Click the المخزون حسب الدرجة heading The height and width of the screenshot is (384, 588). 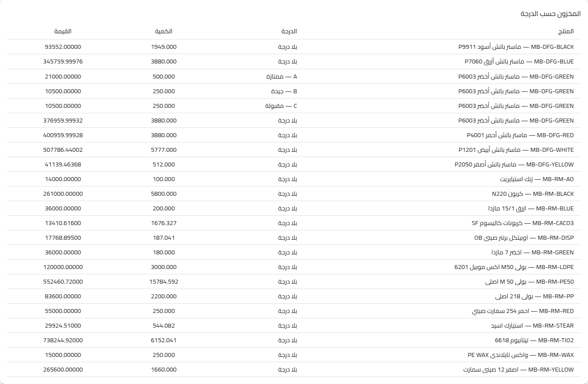[x=551, y=14]
